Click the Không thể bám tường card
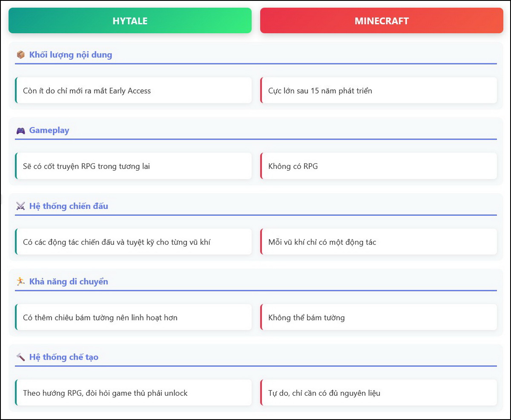 click(379, 317)
